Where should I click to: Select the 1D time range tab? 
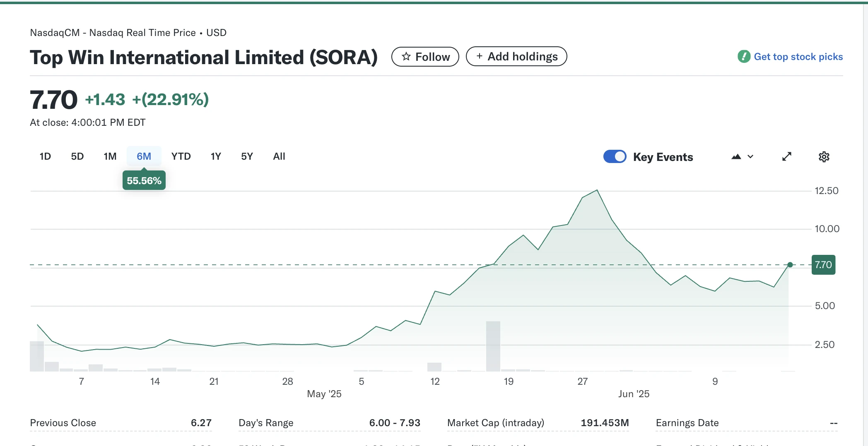(45, 156)
